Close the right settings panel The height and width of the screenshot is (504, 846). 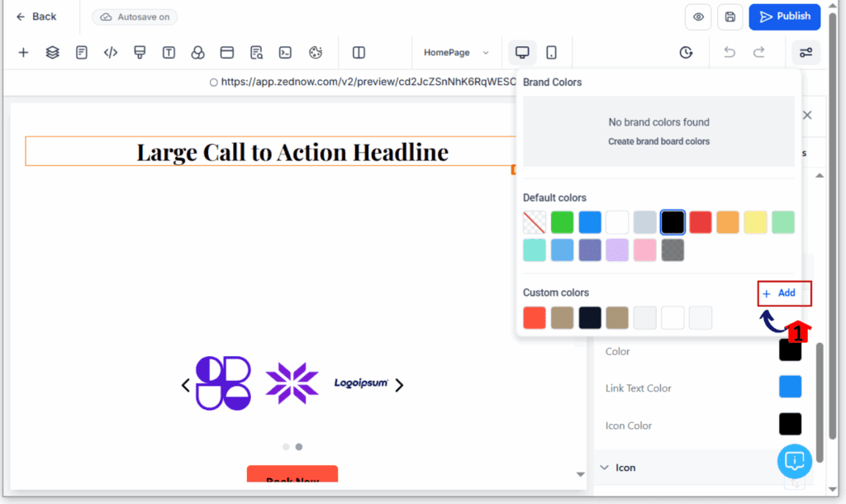tap(807, 115)
